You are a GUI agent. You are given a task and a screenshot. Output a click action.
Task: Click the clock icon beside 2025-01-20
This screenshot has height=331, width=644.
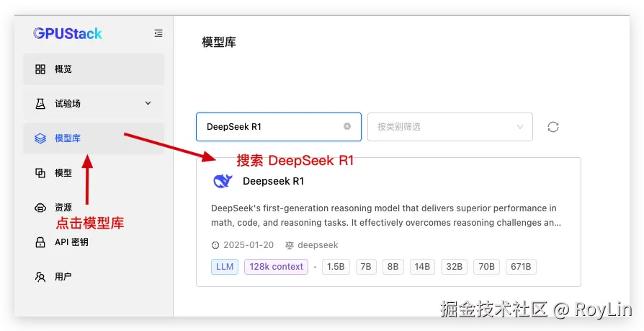(x=215, y=245)
